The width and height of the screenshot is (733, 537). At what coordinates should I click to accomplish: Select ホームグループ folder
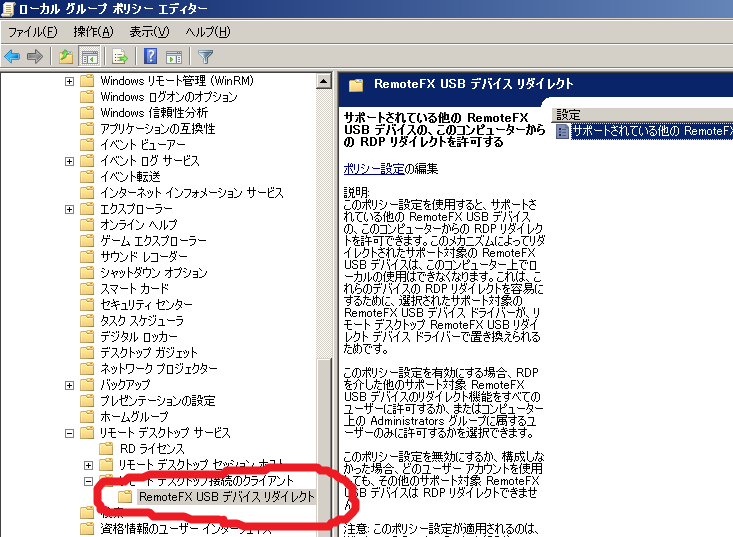(x=134, y=416)
